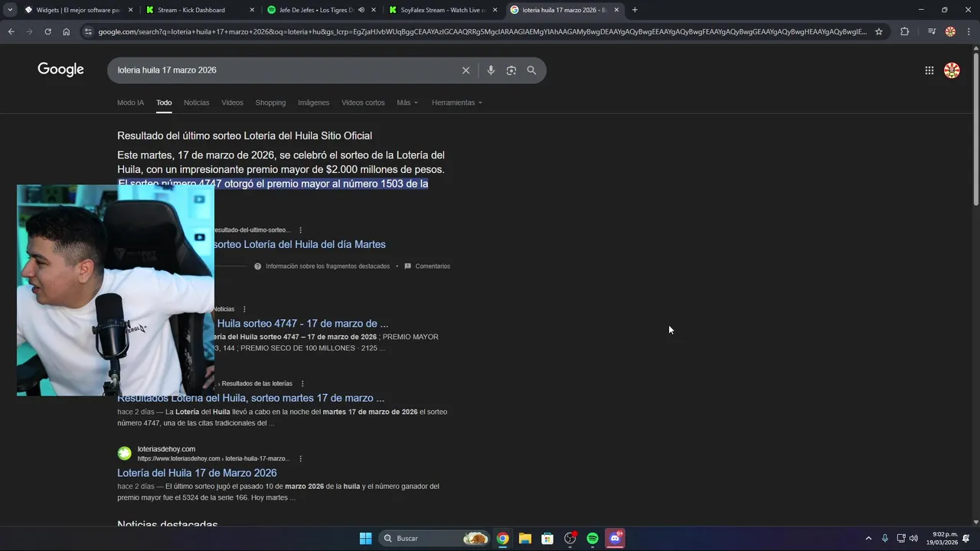Expand the Más search filter dropdown

[407, 103]
